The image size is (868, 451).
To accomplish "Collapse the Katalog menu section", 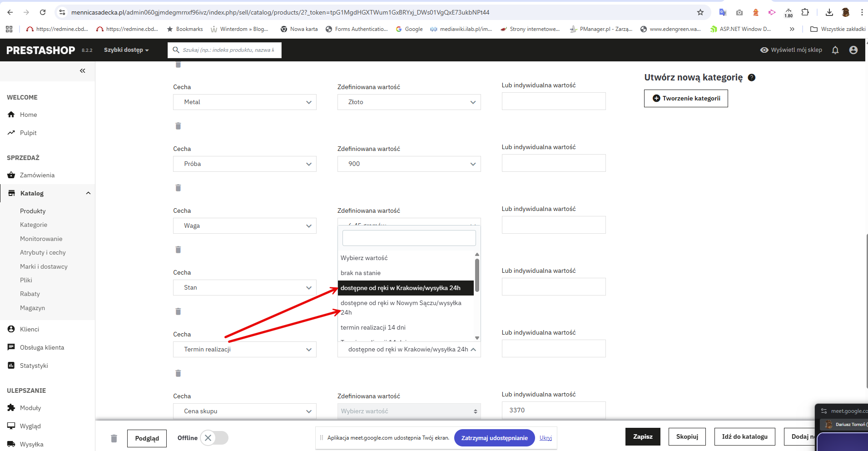I will pos(88,193).
